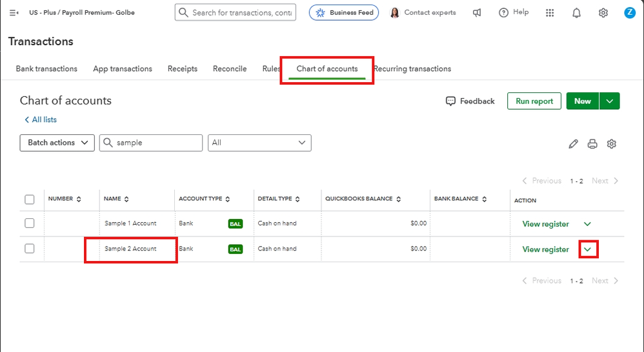Open the apps grid menu
The image size is (644, 352).
(550, 13)
